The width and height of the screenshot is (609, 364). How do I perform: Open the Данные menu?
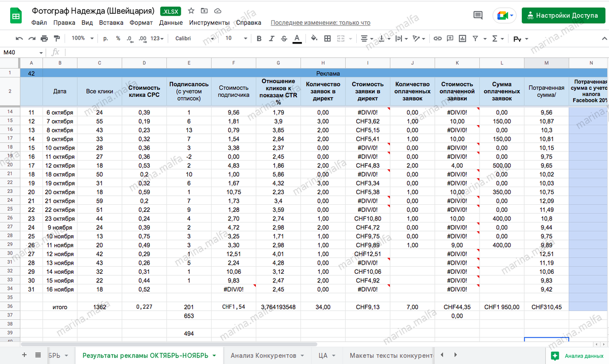pos(171,23)
